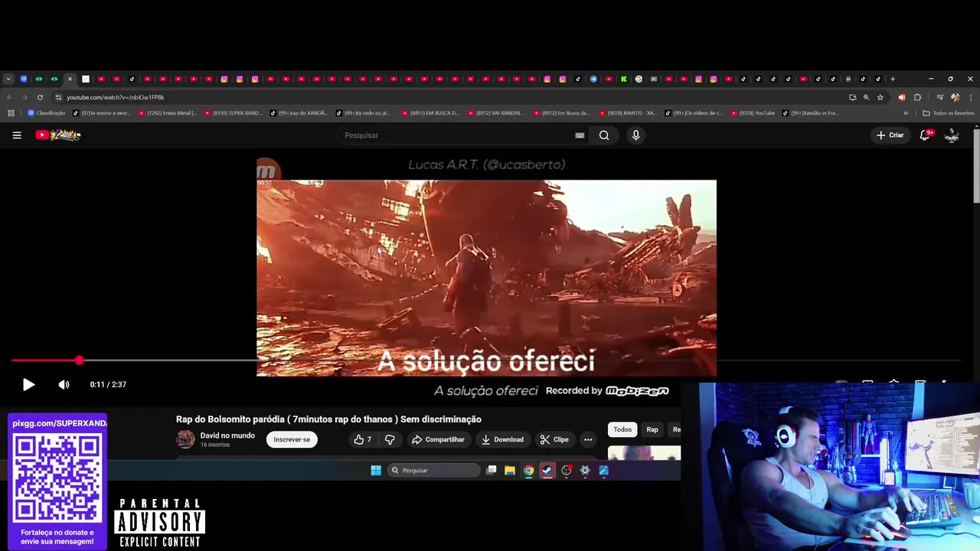Screen dimensions: 980x551
Task: Go forward in the browser
Action: [x=24, y=97]
